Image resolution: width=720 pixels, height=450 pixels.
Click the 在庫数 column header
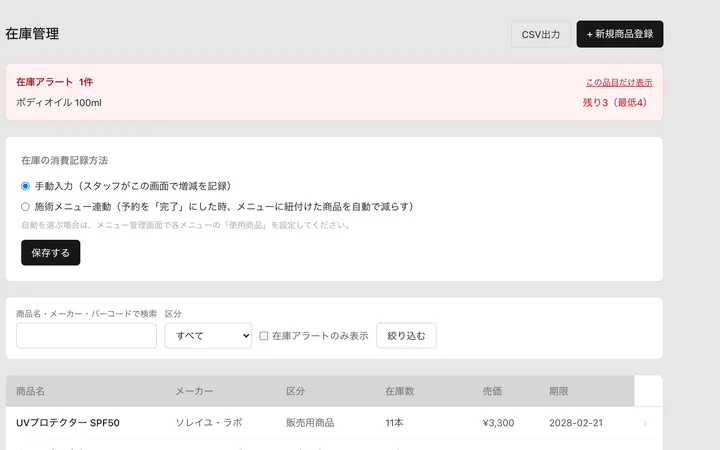click(399, 391)
